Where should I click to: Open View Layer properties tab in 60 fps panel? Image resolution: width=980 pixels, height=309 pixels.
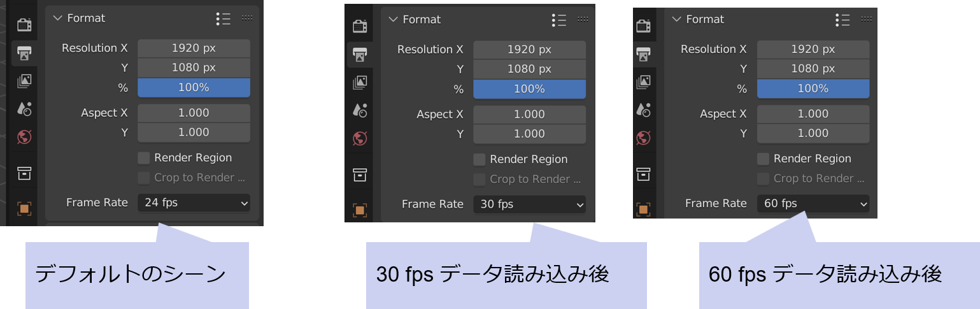(644, 82)
